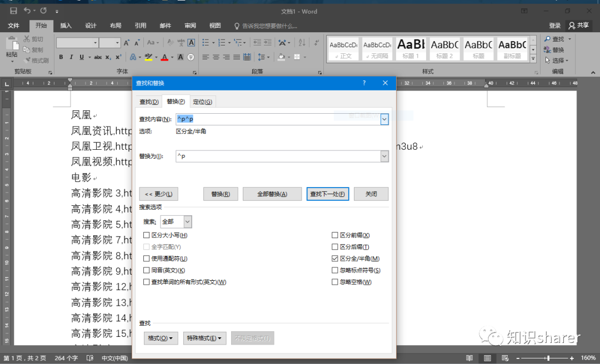The height and width of the screenshot is (364, 600).
Task: Click the Format Painter (格式刷) icon
Action: point(27,60)
